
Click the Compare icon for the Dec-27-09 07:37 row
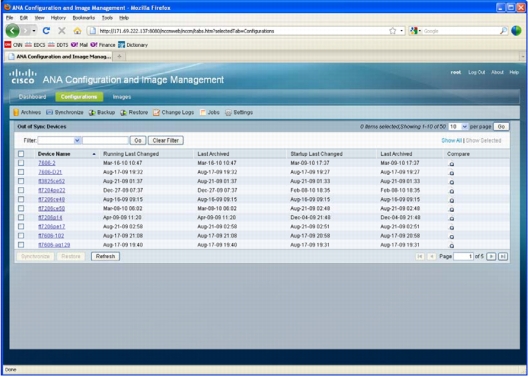tap(451, 191)
